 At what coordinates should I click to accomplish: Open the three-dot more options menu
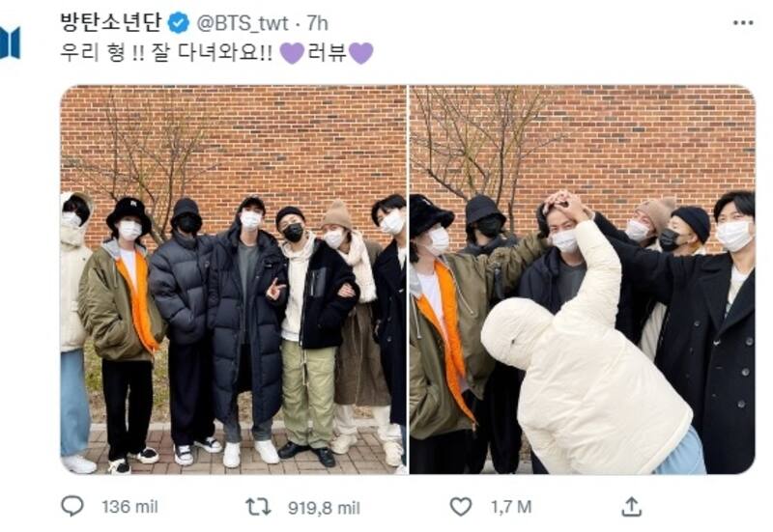743,22
